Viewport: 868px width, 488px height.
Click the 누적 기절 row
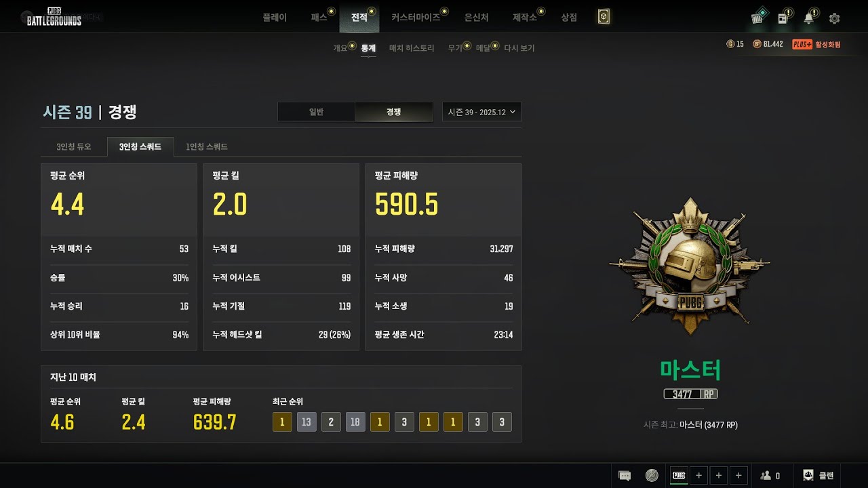point(281,306)
